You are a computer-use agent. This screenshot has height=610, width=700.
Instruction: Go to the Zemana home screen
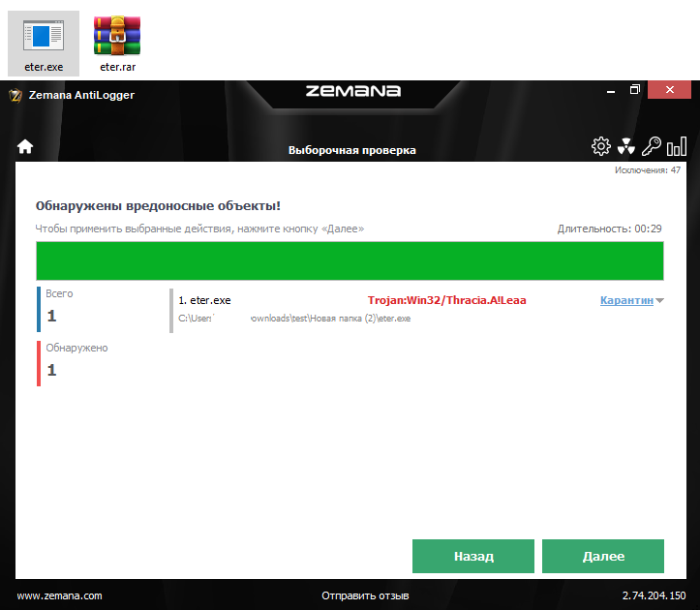pyautogui.click(x=25, y=146)
